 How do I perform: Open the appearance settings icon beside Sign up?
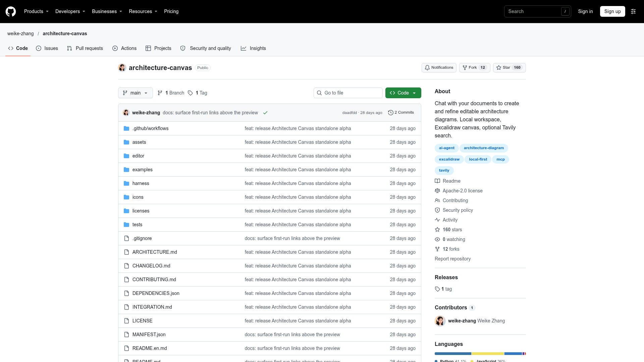click(633, 11)
